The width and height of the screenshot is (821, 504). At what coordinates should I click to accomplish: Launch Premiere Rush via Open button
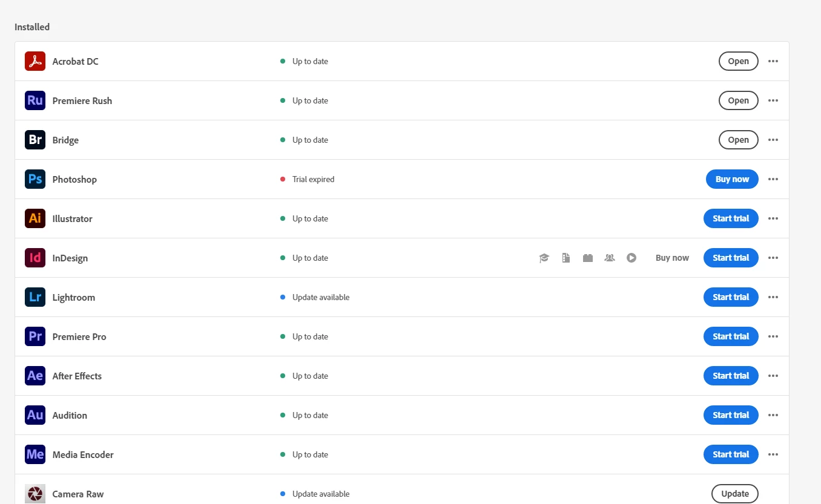coord(738,100)
